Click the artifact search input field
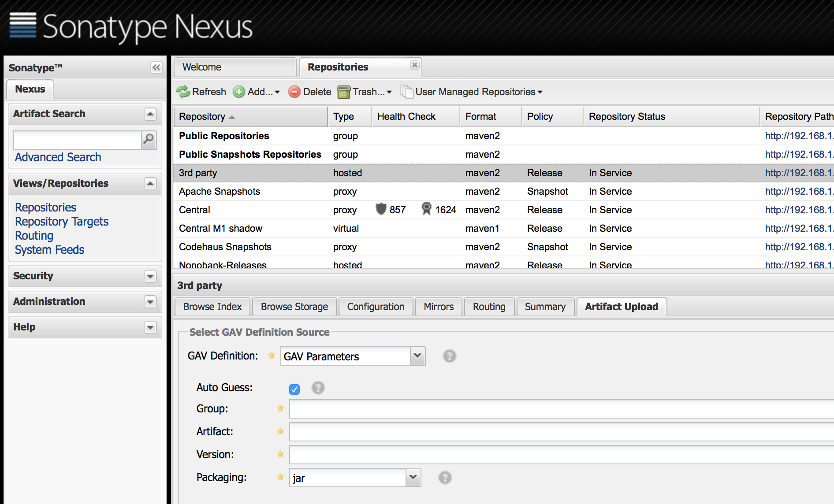This screenshot has height=504, width=834. click(x=78, y=140)
